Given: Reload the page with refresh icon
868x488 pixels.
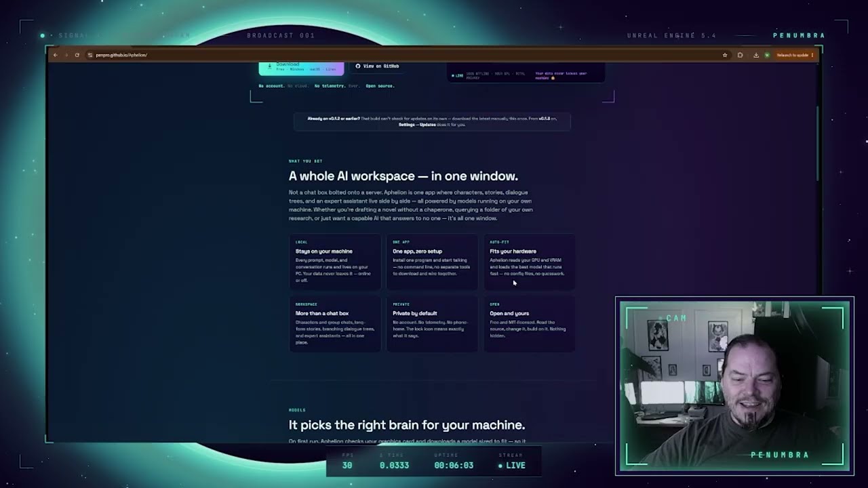Looking at the screenshot, I should click(77, 55).
